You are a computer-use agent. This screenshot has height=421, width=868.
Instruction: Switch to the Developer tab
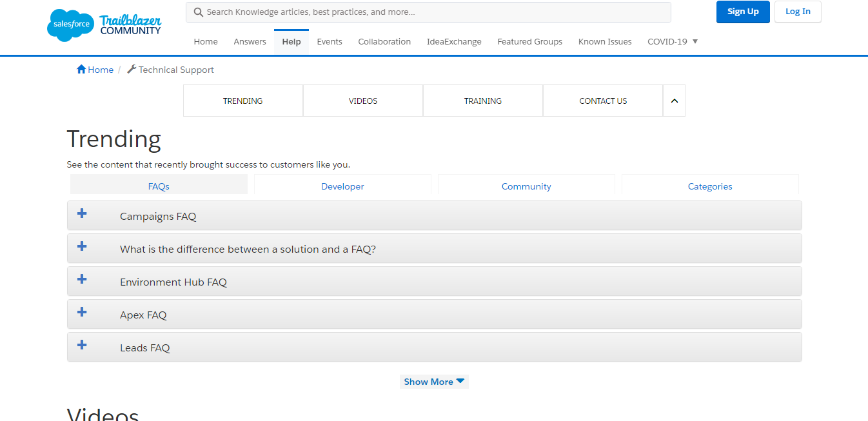(x=342, y=186)
